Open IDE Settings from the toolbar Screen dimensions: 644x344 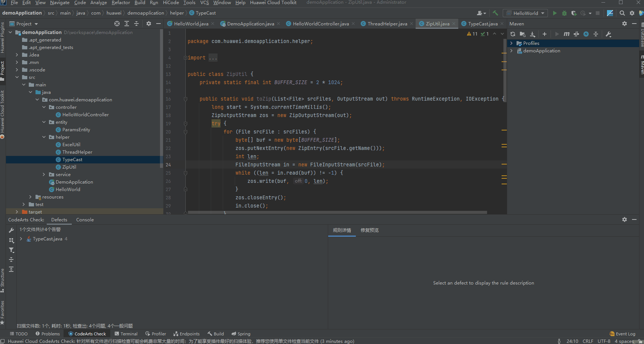click(x=632, y=13)
